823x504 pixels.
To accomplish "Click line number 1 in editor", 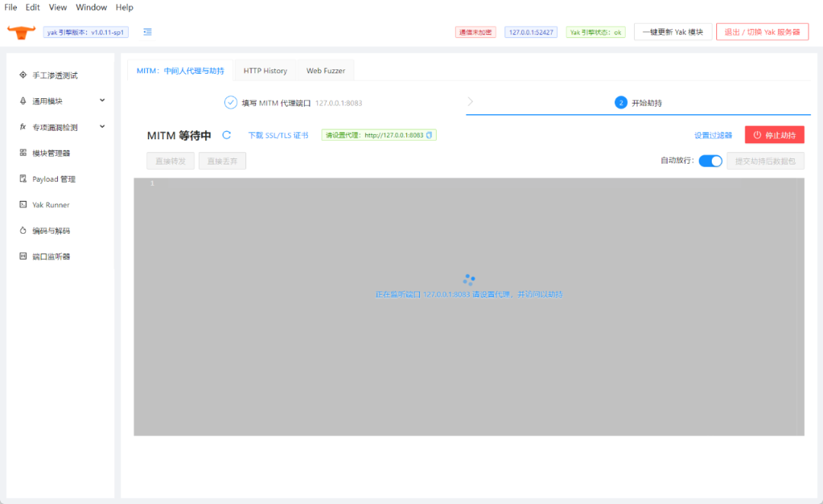I will click(152, 183).
